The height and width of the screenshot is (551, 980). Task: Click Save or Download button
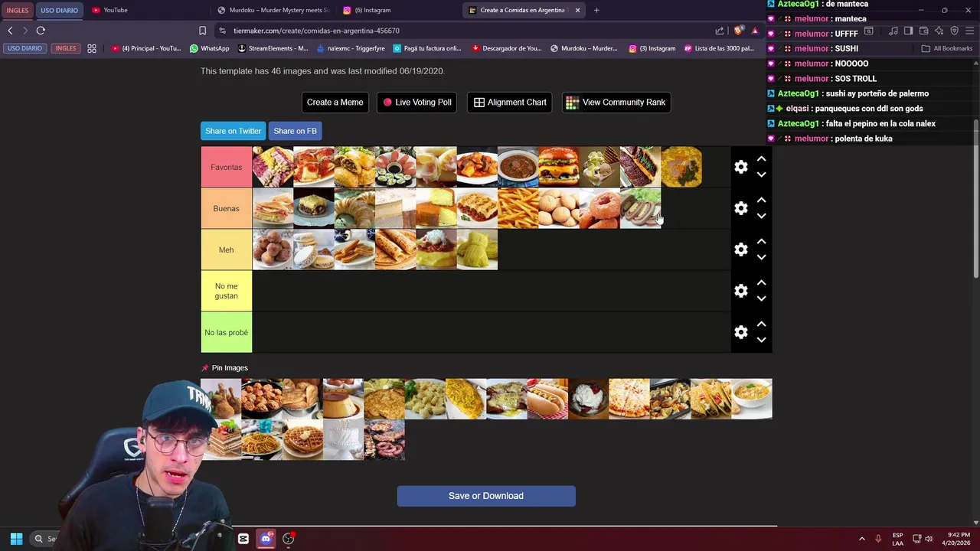[486, 496]
